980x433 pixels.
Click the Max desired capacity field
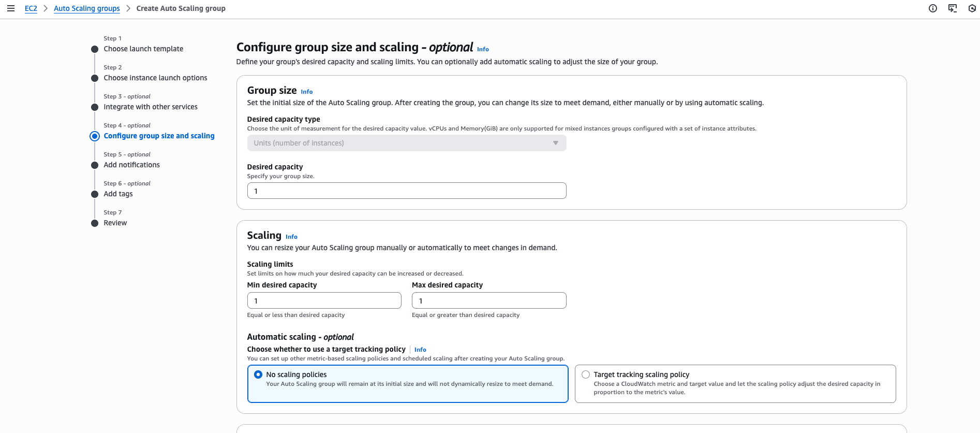pyautogui.click(x=489, y=300)
